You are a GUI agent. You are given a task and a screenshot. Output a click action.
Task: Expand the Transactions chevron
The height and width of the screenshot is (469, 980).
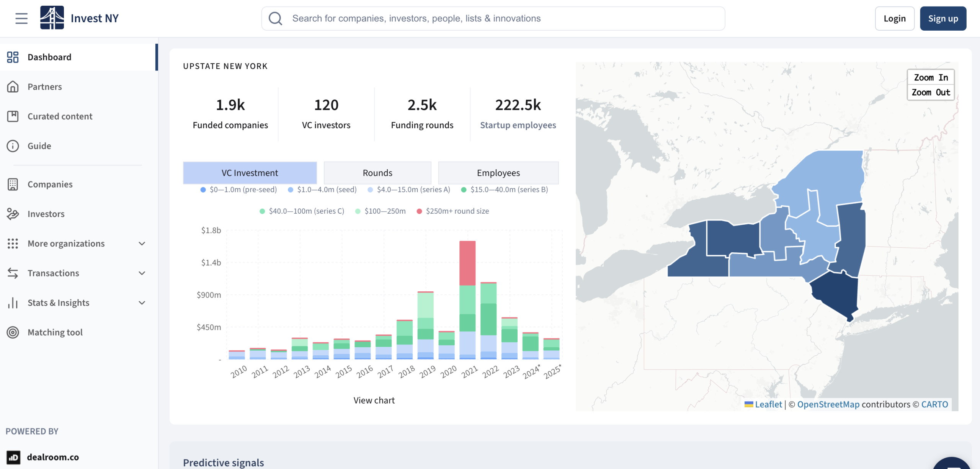[x=142, y=273]
